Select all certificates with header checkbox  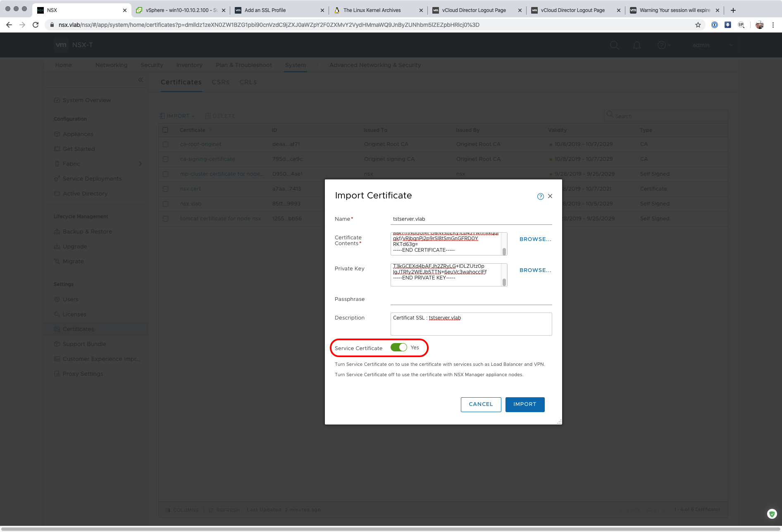(x=165, y=130)
